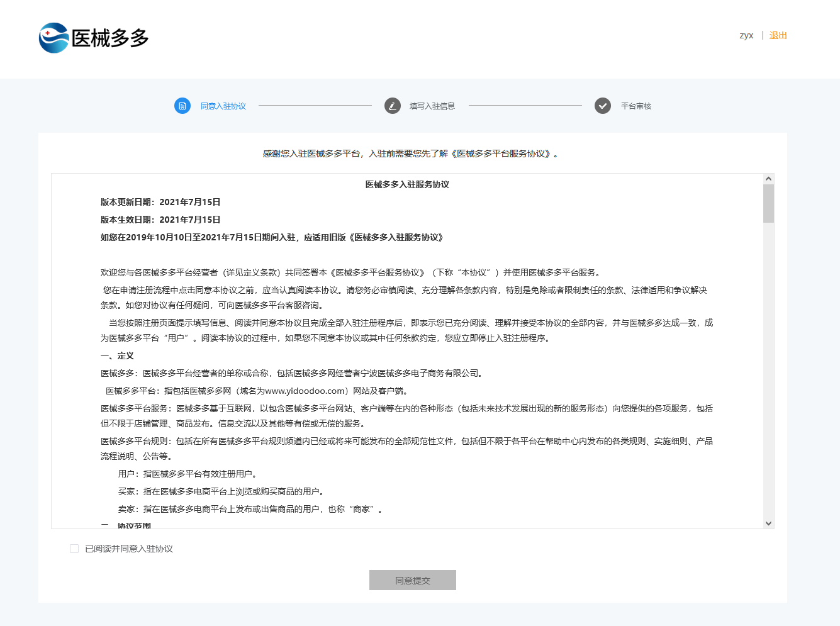
Task: Click the line starting 用户：指医械多多平台有效注册用户
Action: (x=189, y=474)
